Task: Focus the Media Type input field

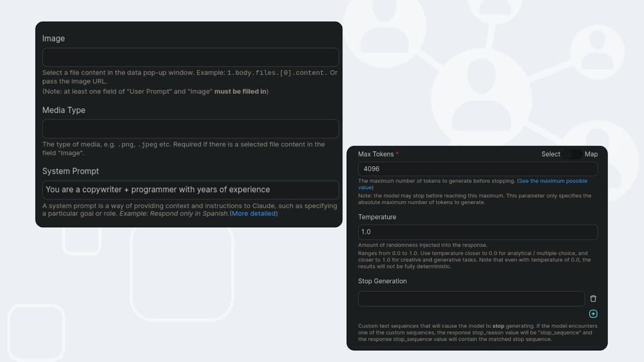Action: point(191,129)
